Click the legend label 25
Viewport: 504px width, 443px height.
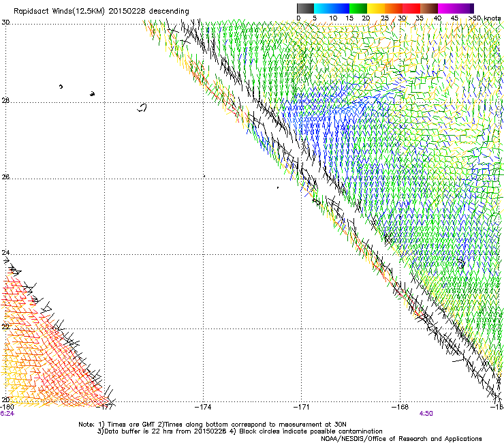pos(385,18)
